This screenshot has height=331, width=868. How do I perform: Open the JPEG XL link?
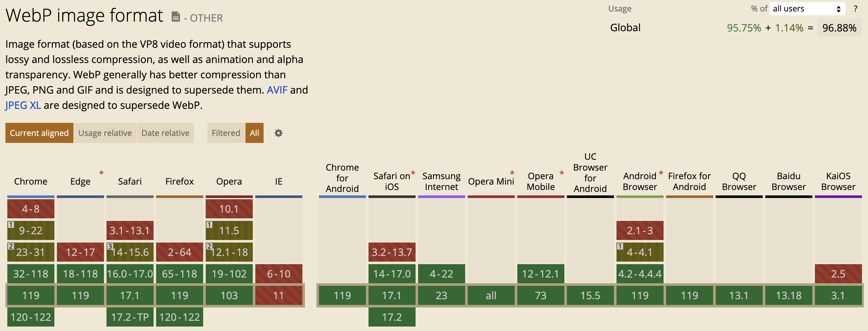click(x=23, y=105)
